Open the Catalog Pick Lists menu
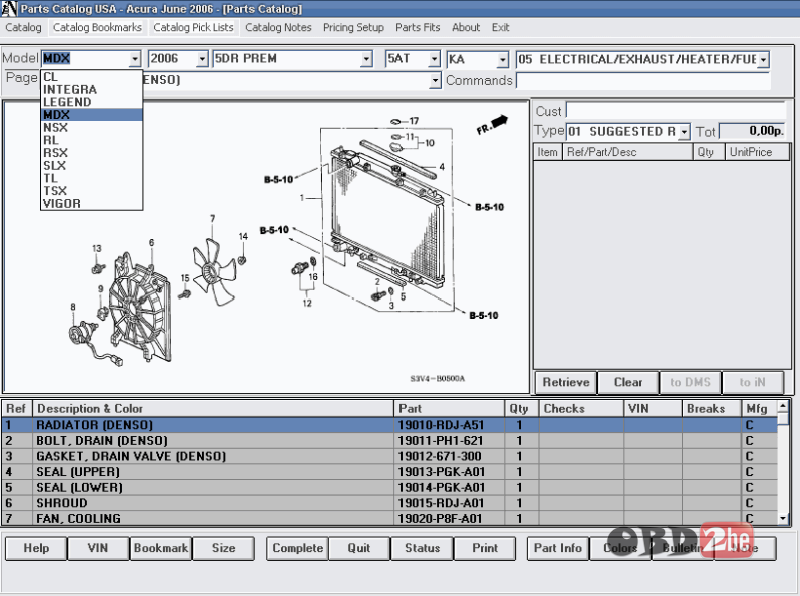 pyautogui.click(x=193, y=28)
